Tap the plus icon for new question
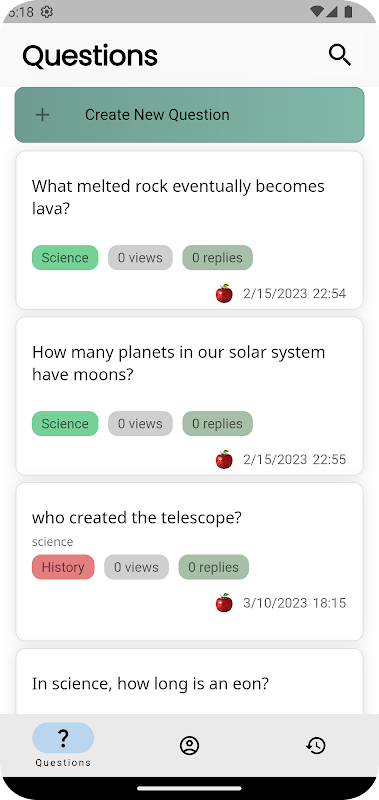 coord(42,115)
